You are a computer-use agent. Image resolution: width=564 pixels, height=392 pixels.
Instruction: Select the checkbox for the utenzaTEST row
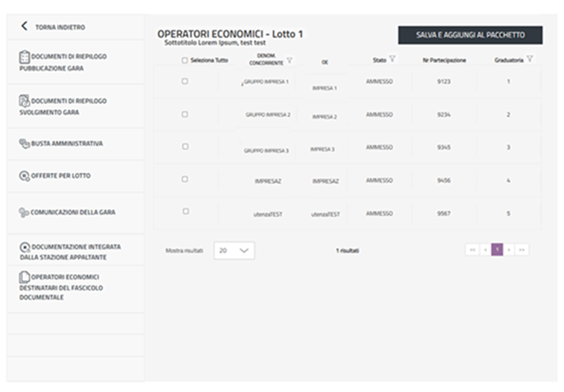pyautogui.click(x=185, y=211)
